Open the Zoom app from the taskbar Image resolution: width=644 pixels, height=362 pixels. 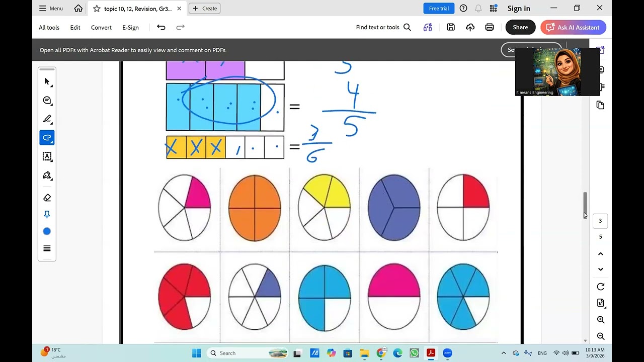[x=447, y=353]
